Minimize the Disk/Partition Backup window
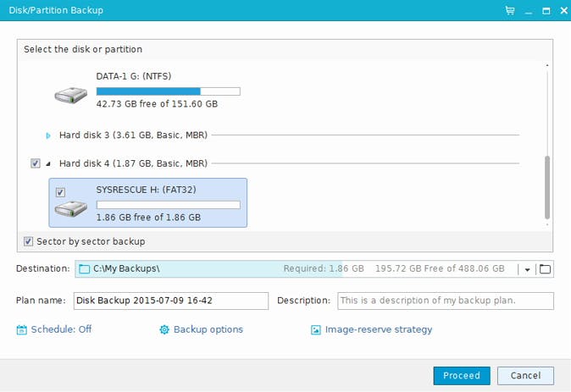The image size is (571, 392). click(x=529, y=11)
